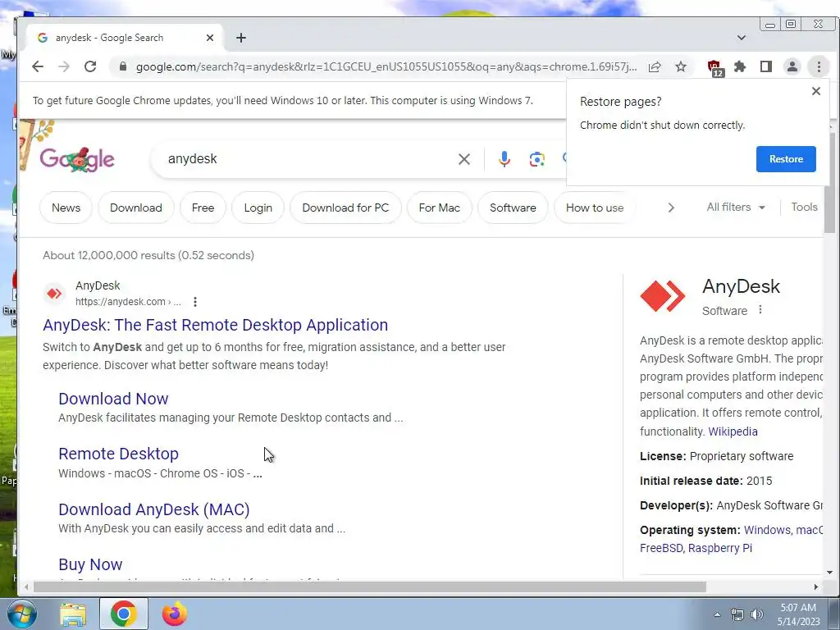Select the Download for PC chip
This screenshot has height=630, width=840.
tap(345, 208)
